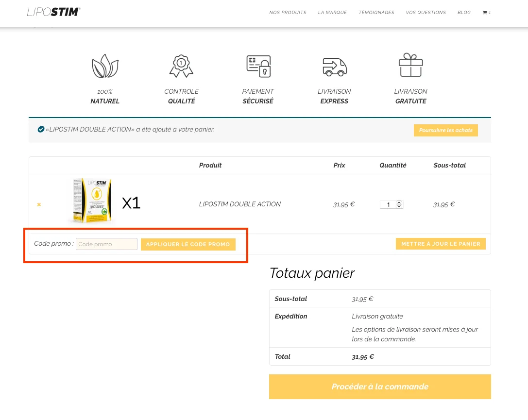The image size is (528, 420).
Task: Proceed with Procéder à la commande
Action: pos(380,386)
